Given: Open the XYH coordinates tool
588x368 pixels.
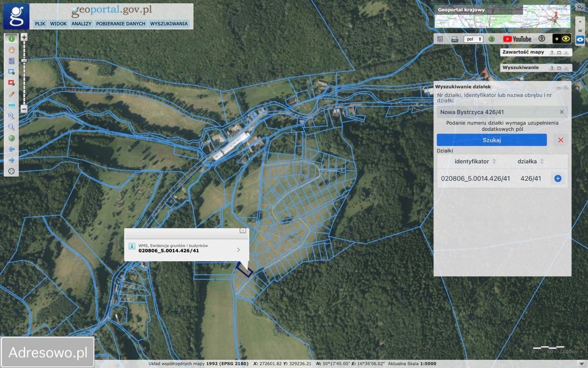Looking at the screenshot, I should pos(11,105).
